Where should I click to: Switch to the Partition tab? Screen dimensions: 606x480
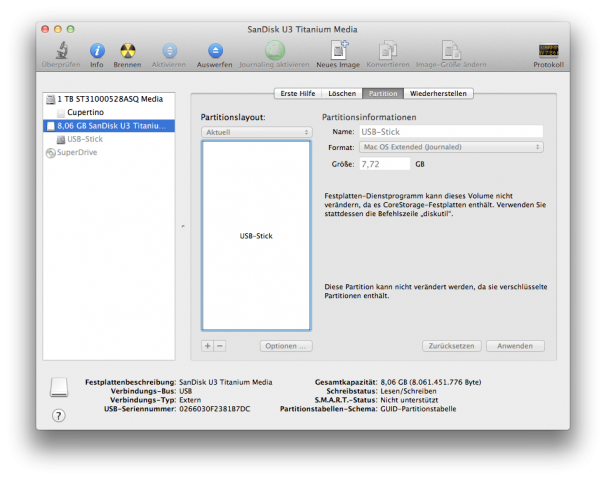383,94
